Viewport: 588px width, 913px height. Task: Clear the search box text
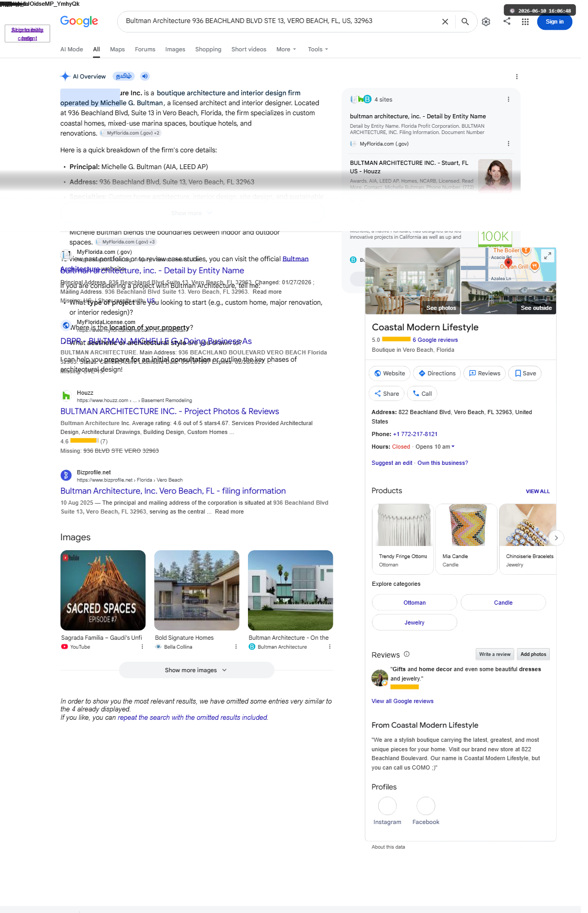pyautogui.click(x=445, y=21)
